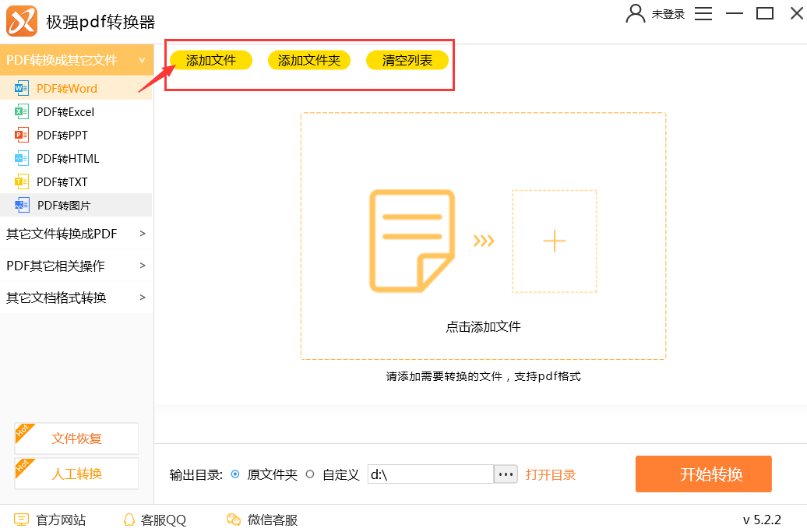Select the 自定义 output radio button
This screenshot has width=807, height=532.
(310, 474)
